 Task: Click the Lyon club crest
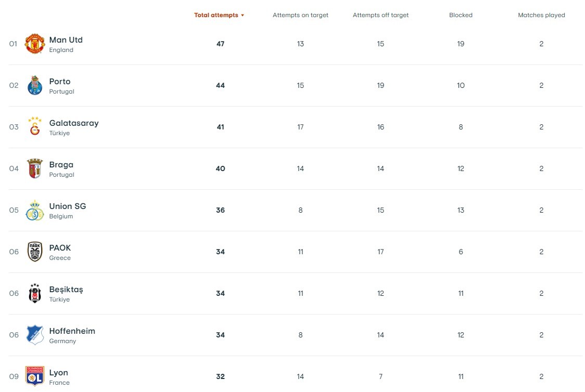tap(35, 376)
